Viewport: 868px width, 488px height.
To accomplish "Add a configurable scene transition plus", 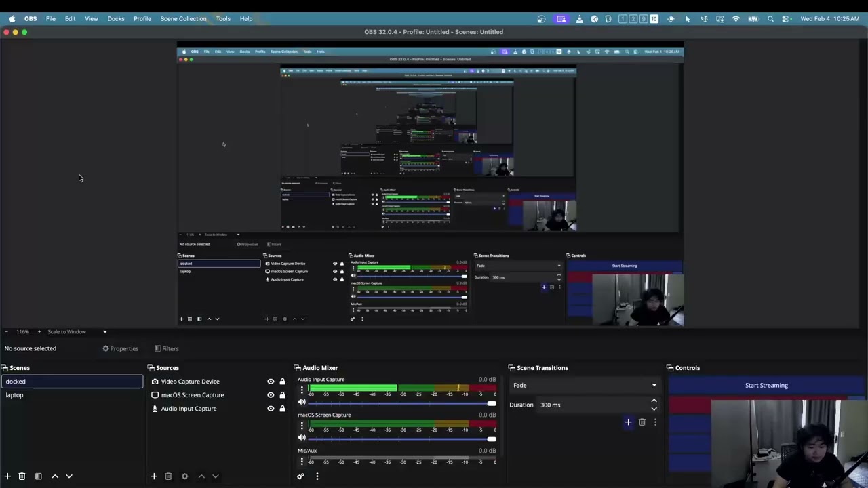I will click(x=628, y=422).
